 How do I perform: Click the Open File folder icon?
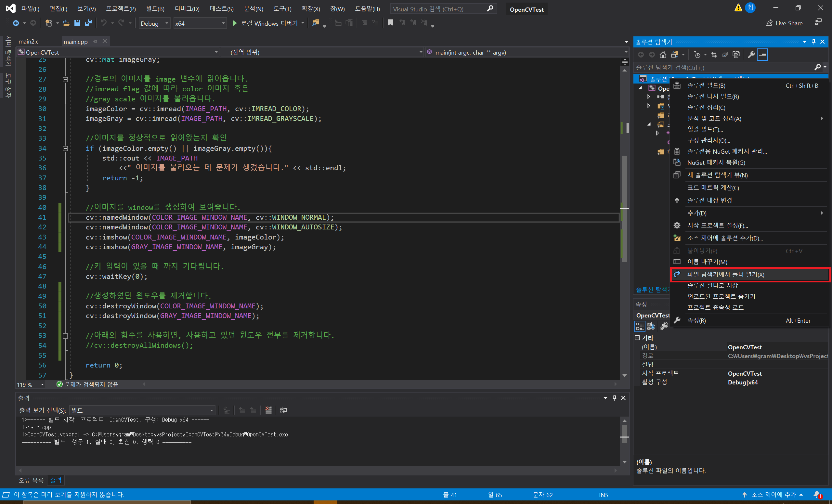click(x=66, y=23)
